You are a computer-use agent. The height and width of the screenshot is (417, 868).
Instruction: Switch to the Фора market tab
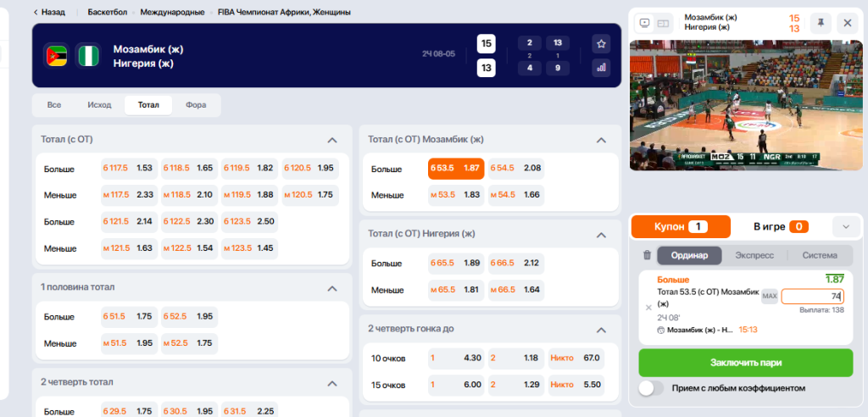click(x=196, y=105)
